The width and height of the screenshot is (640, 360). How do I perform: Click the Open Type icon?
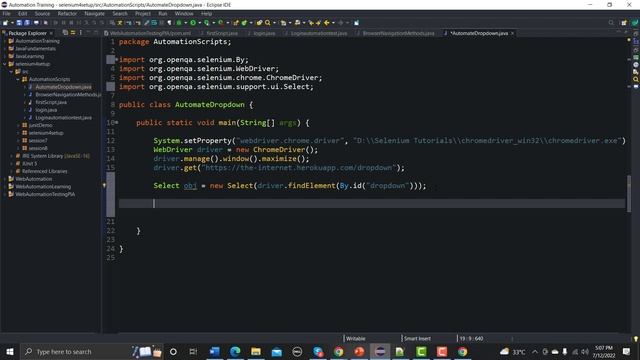(259, 23)
